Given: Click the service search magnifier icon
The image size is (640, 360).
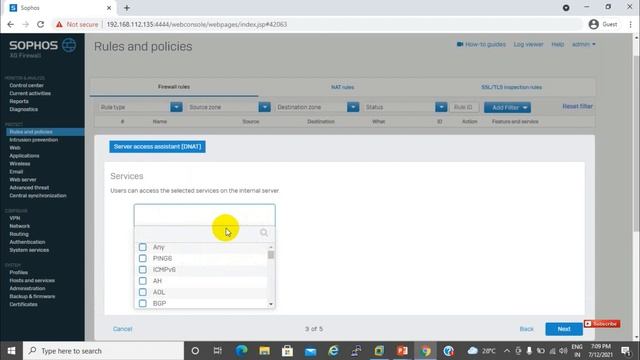Looking at the screenshot, I should [264, 233].
